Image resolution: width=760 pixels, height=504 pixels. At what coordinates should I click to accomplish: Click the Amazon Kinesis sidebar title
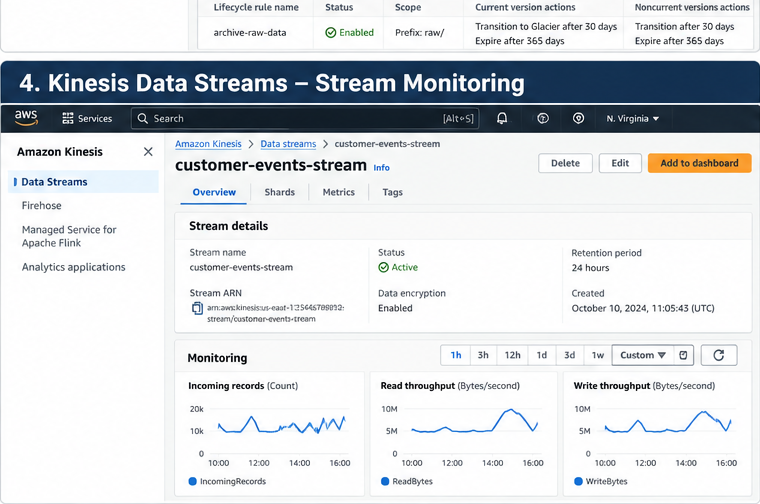click(x=60, y=152)
